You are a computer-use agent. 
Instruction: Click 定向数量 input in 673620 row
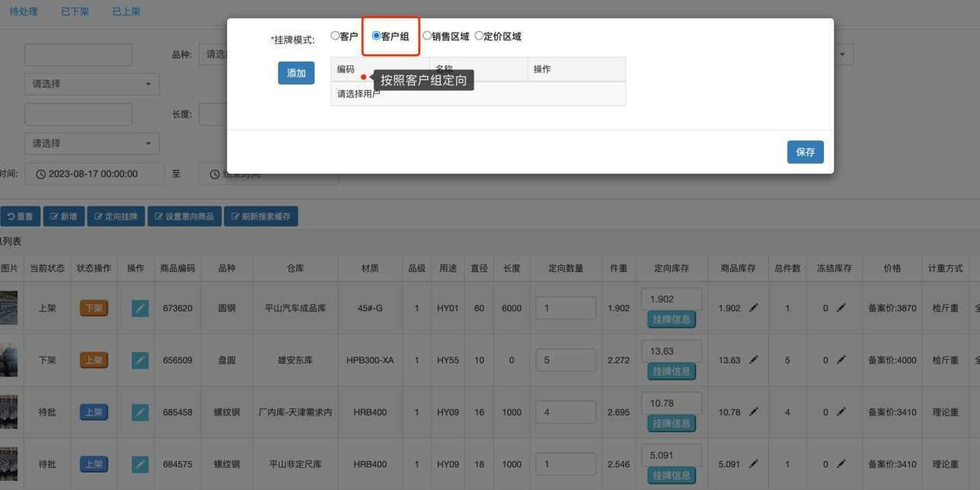pos(566,309)
